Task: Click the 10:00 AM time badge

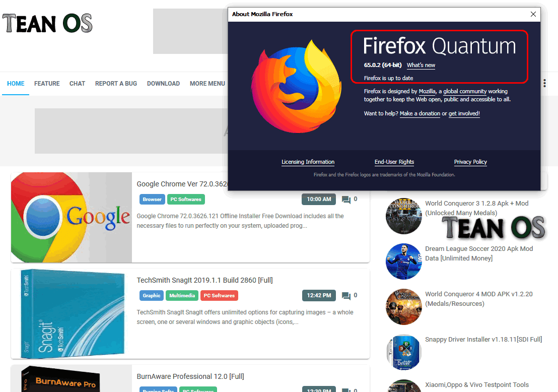Action: (x=319, y=200)
